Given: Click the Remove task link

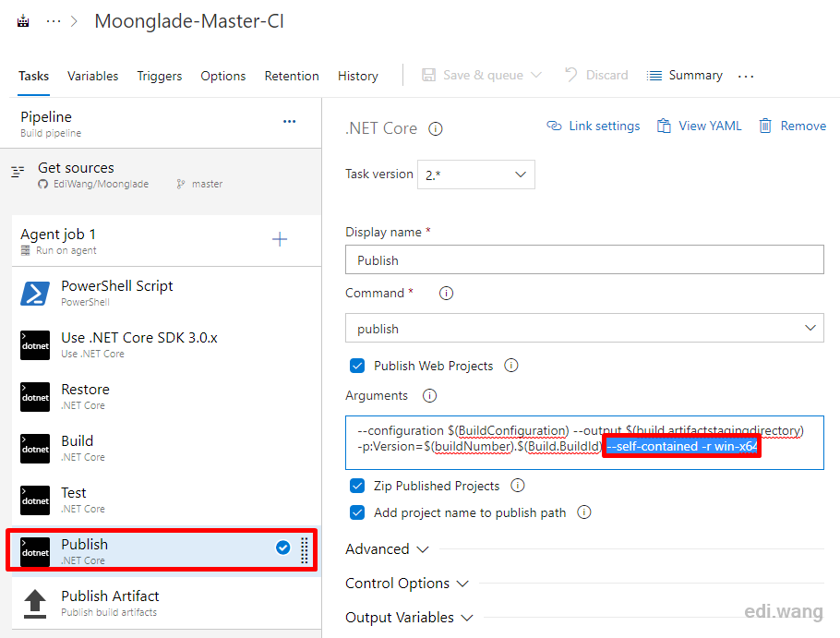Looking at the screenshot, I should pos(804,126).
